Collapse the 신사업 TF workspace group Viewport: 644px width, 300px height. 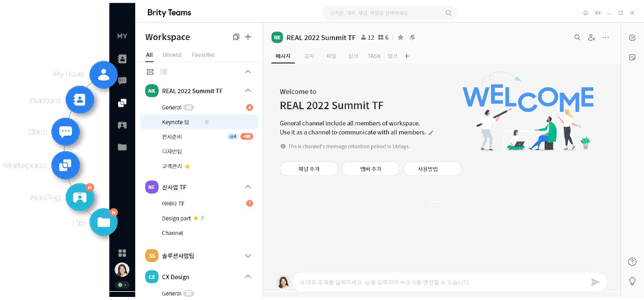coord(247,187)
